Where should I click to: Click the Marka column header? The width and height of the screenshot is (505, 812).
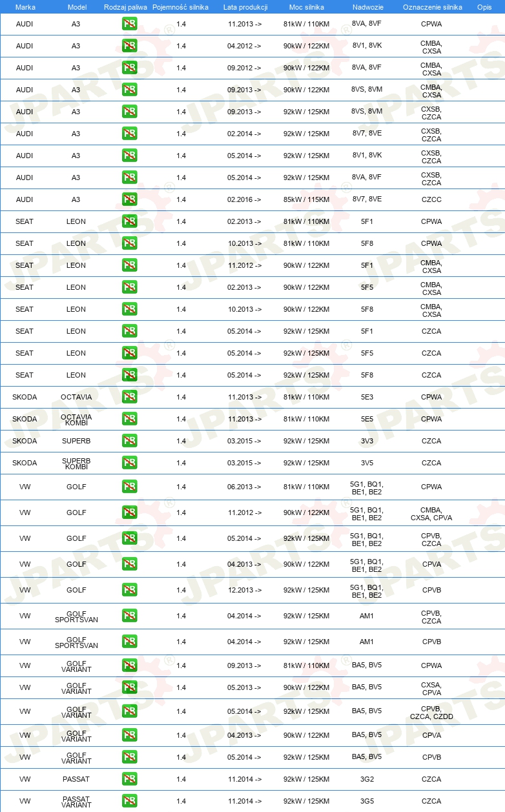point(25,6)
